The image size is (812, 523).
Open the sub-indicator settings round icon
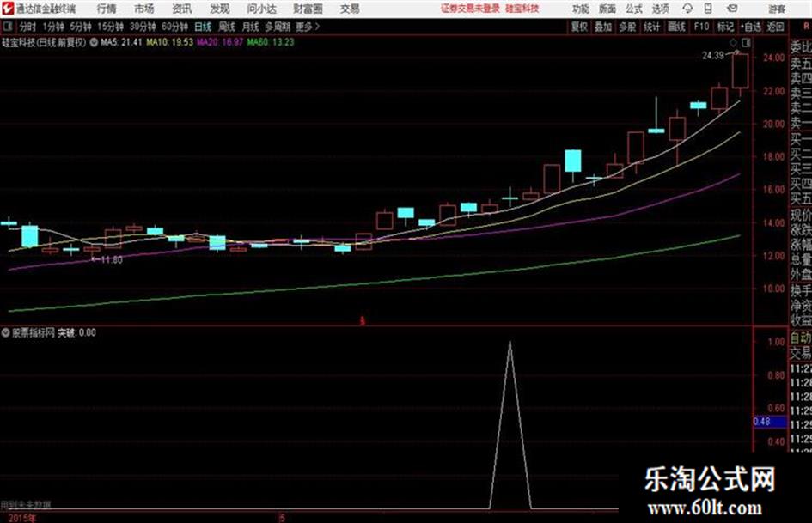click(x=6, y=332)
